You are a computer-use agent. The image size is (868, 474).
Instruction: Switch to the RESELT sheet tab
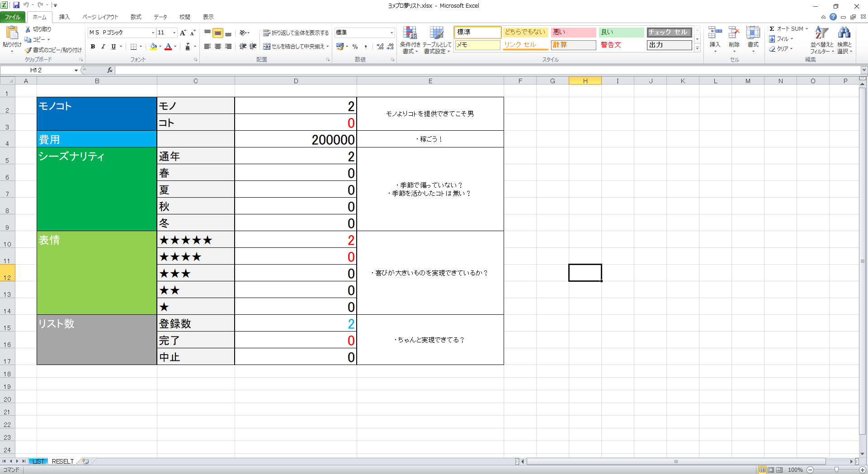click(x=63, y=461)
